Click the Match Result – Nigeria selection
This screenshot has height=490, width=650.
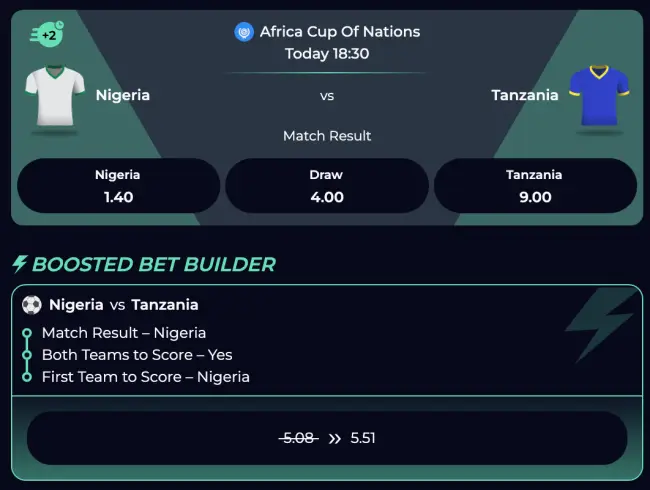click(123, 332)
